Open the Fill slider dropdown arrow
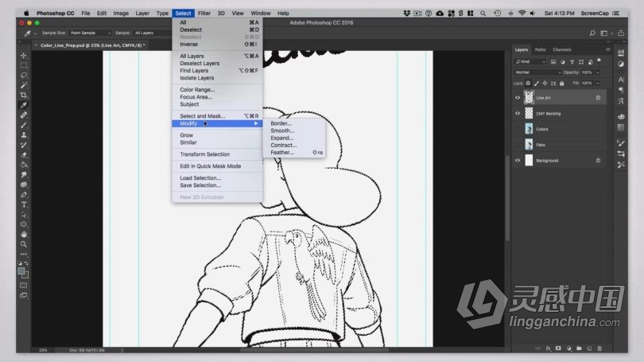The width and height of the screenshot is (644, 362). tap(598, 84)
